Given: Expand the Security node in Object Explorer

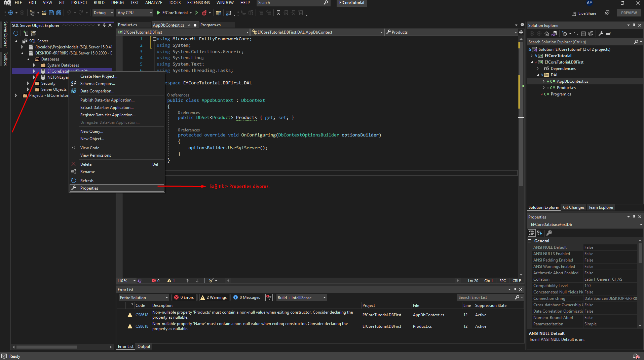Looking at the screenshot, I should click(x=28, y=83).
